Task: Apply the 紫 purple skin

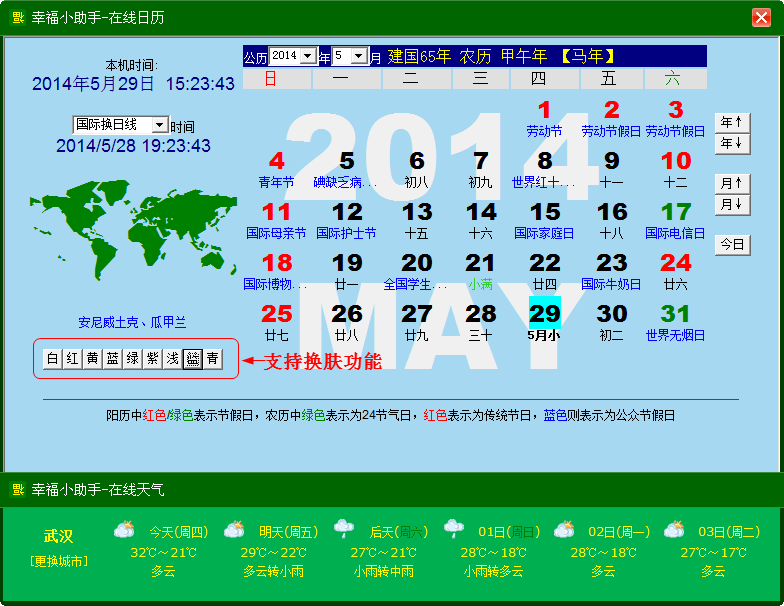Action: pos(152,358)
